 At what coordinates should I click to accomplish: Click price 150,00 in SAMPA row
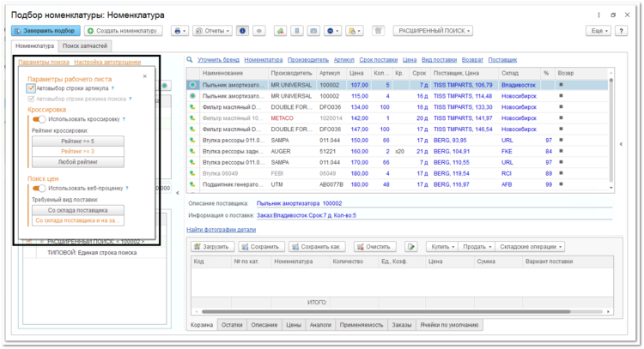pyautogui.click(x=360, y=141)
